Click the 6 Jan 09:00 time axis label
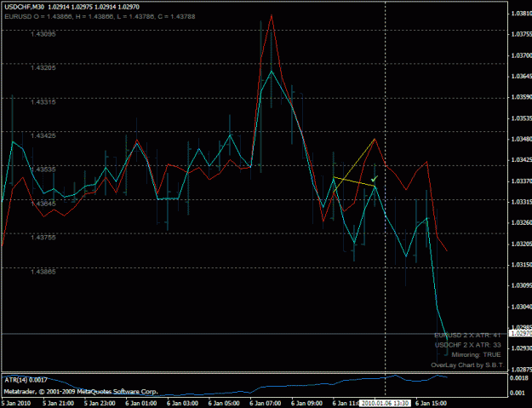Image resolution: width=532 pixels, height=408 pixels. click(x=306, y=403)
